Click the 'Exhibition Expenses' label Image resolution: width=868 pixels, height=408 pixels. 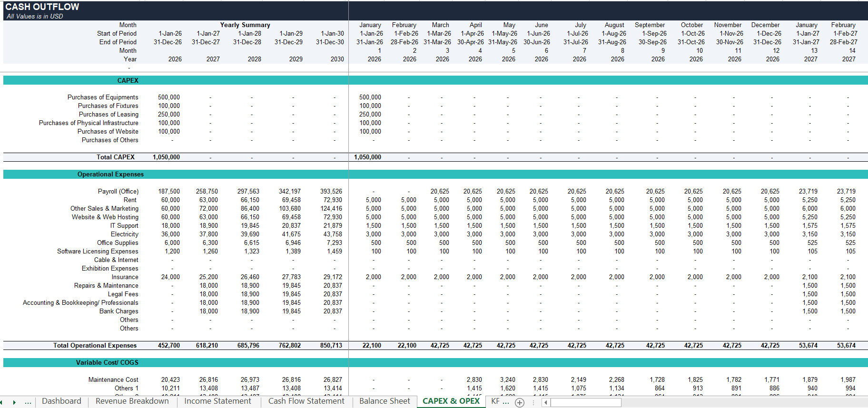pos(110,268)
